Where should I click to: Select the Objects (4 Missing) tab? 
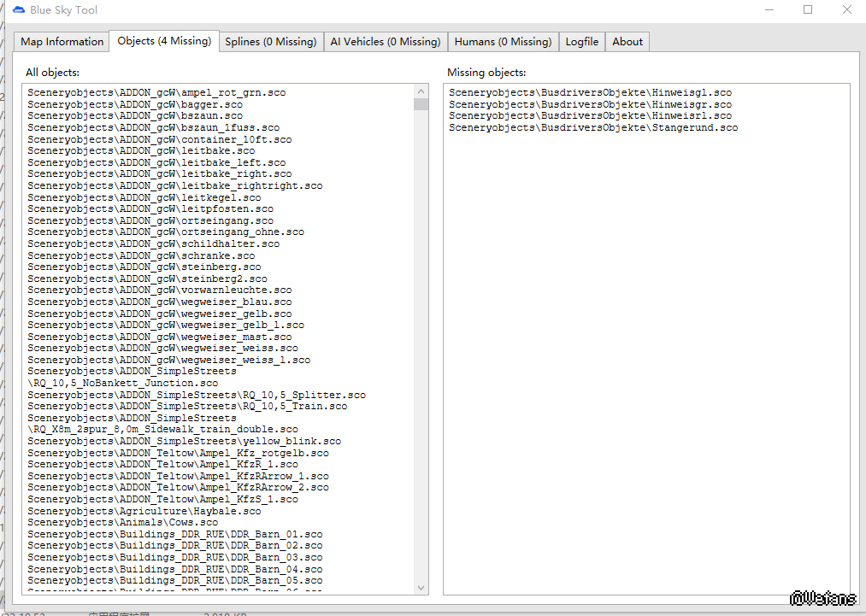(x=163, y=41)
